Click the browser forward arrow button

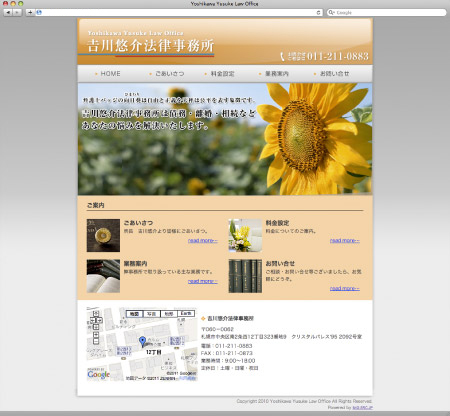tap(17, 12)
